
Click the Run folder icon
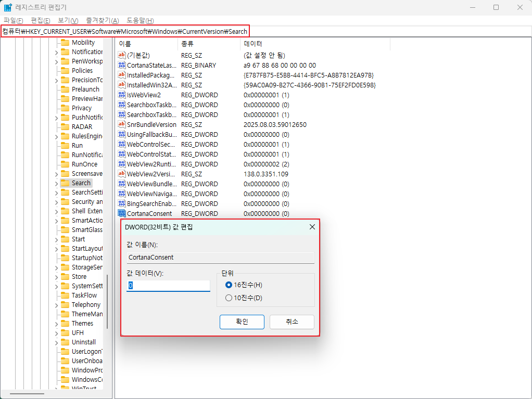(x=65, y=146)
